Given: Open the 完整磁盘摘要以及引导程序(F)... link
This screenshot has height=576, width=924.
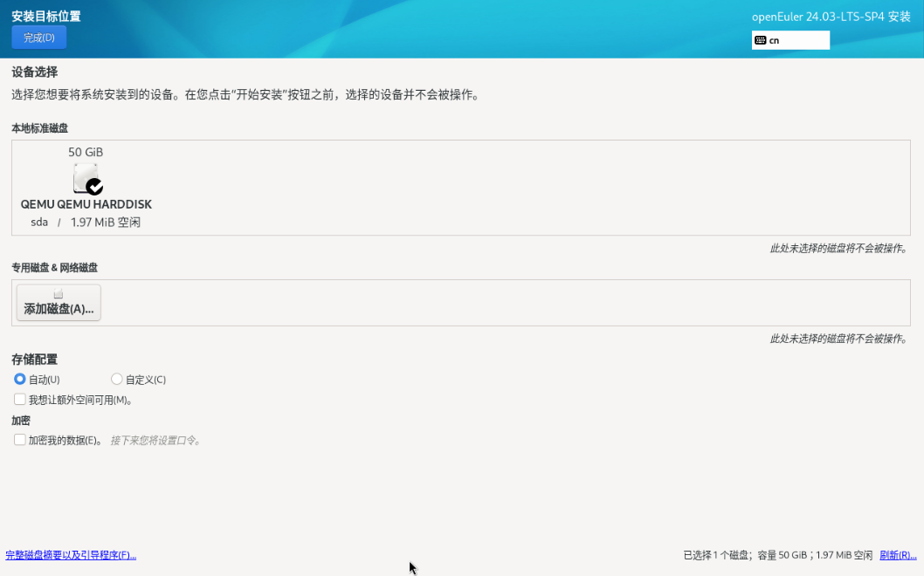Looking at the screenshot, I should 71,555.
